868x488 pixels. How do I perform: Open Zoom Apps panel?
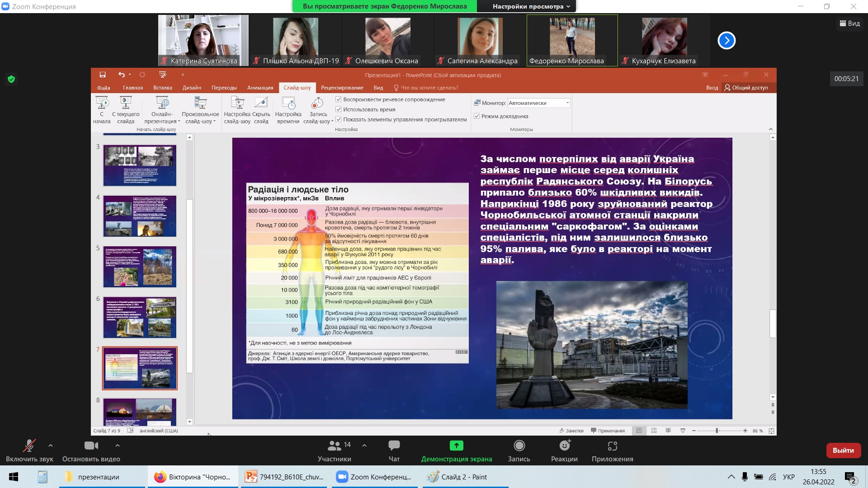pos(613,450)
